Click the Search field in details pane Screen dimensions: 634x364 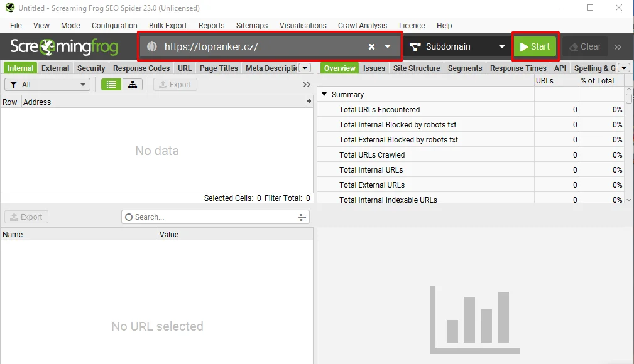(x=215, y=217)
